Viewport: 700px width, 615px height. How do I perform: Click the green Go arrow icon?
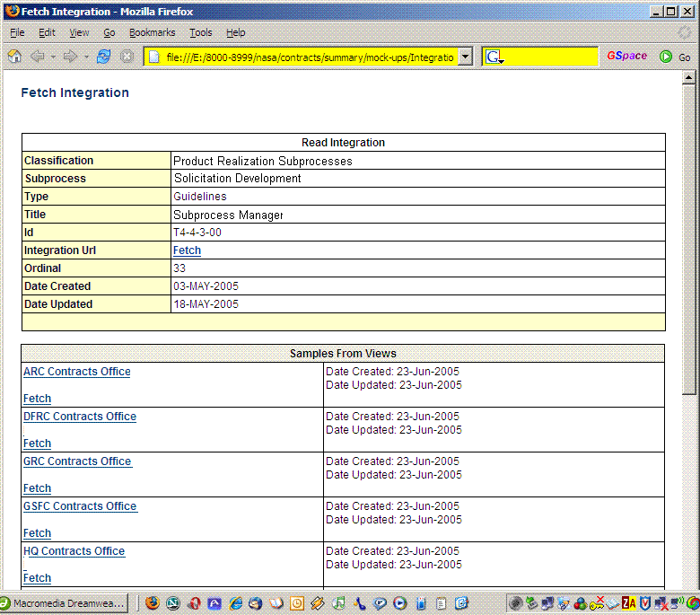click(666, 57)
